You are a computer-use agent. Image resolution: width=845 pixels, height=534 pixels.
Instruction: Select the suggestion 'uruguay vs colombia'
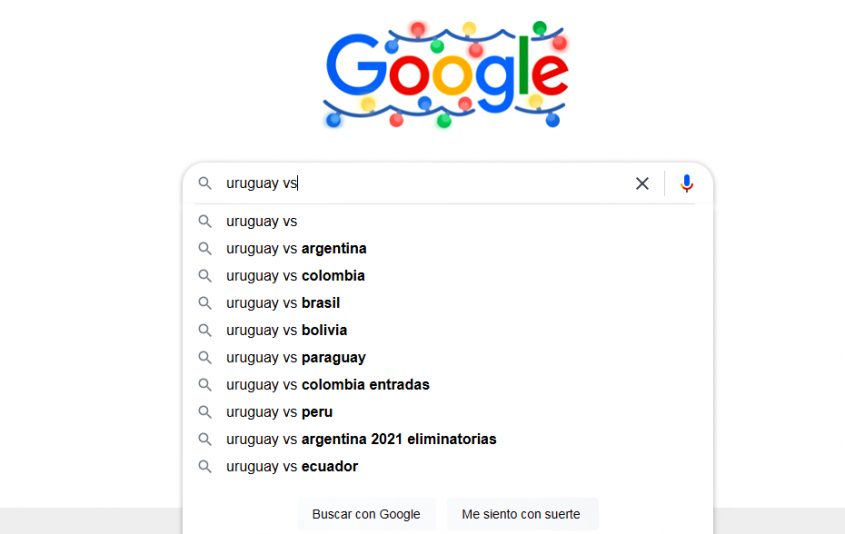tap(448, 275)
